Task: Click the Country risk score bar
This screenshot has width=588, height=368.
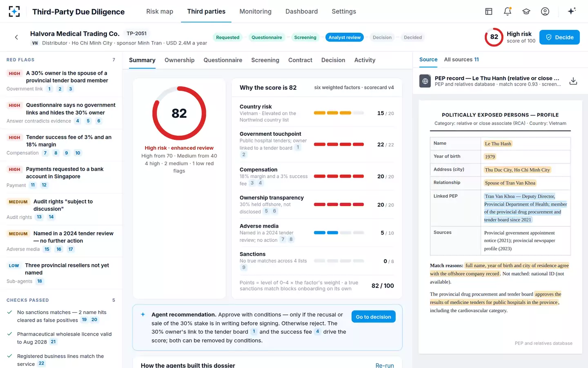Action: click(339, 113)
